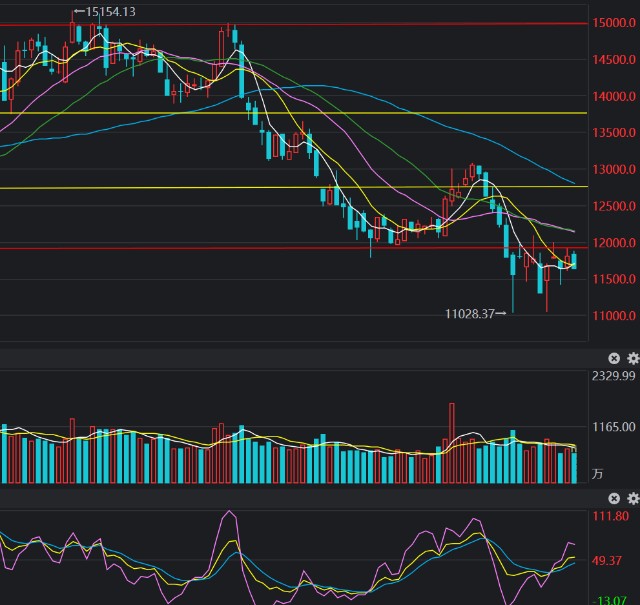This screenshot has height=605, width=640.
Task: Click the 1165.00 volume scale label
Action: (613, 427)
